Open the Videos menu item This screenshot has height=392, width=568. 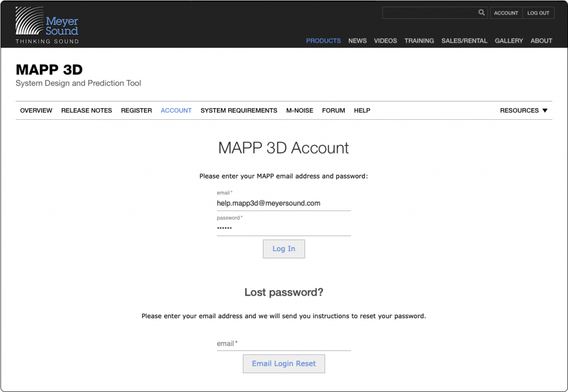pyautogui.click(x=385, y=40)
